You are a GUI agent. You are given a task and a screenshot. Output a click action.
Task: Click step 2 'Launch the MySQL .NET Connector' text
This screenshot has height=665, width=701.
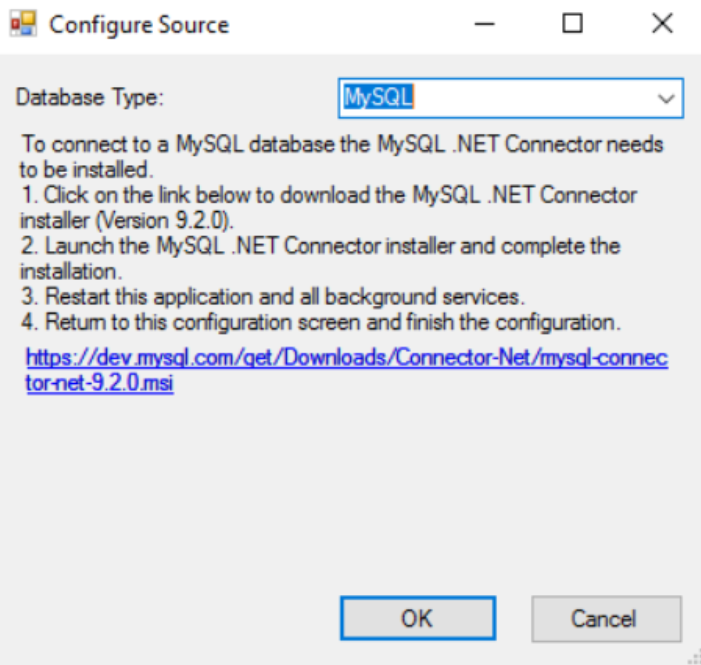320,246
